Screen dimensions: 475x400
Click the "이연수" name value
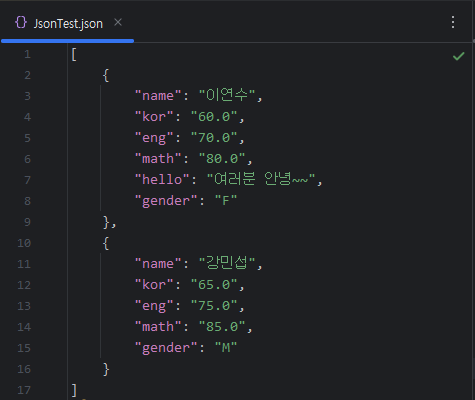pyautogui.click(x=227, y=96)
